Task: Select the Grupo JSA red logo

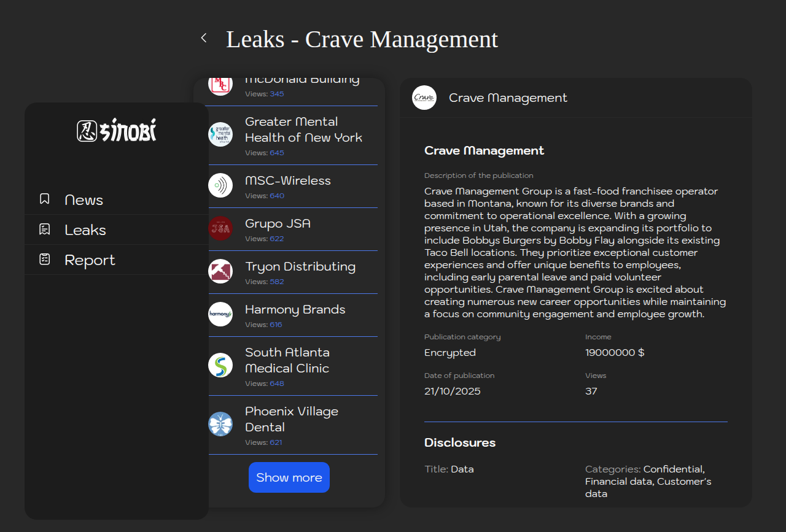Action: coord(220,228)
